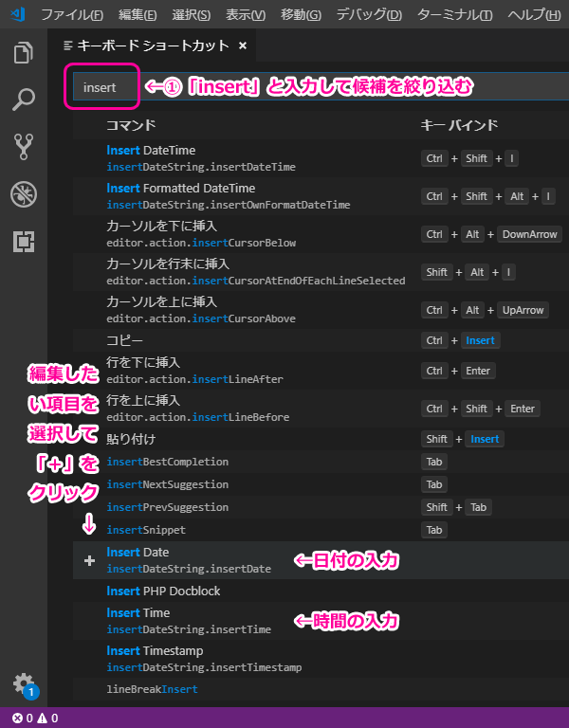Click the errors icon in status bar

pyautogui.click(x=17, y=719)
